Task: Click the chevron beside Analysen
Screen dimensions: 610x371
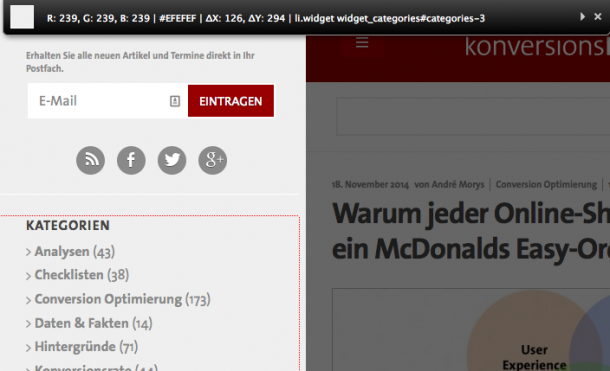Action: pyautogui.click(x=28, y=252)
